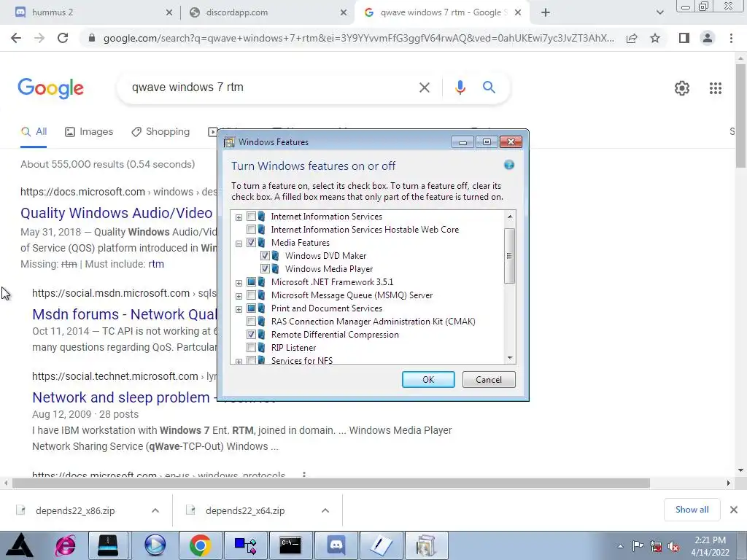Open new Chrome tab with plus
Screen dimensions: 747x560
tap(546, 13)
